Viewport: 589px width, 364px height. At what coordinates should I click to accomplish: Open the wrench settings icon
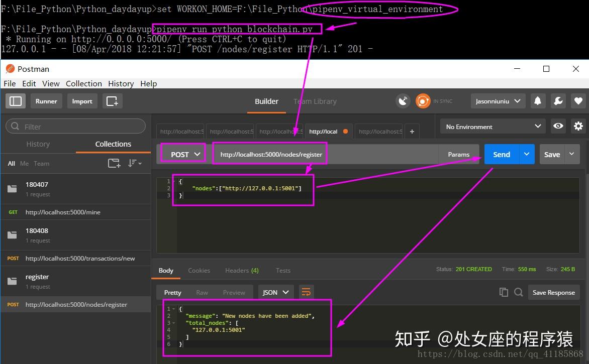[558, 101]
